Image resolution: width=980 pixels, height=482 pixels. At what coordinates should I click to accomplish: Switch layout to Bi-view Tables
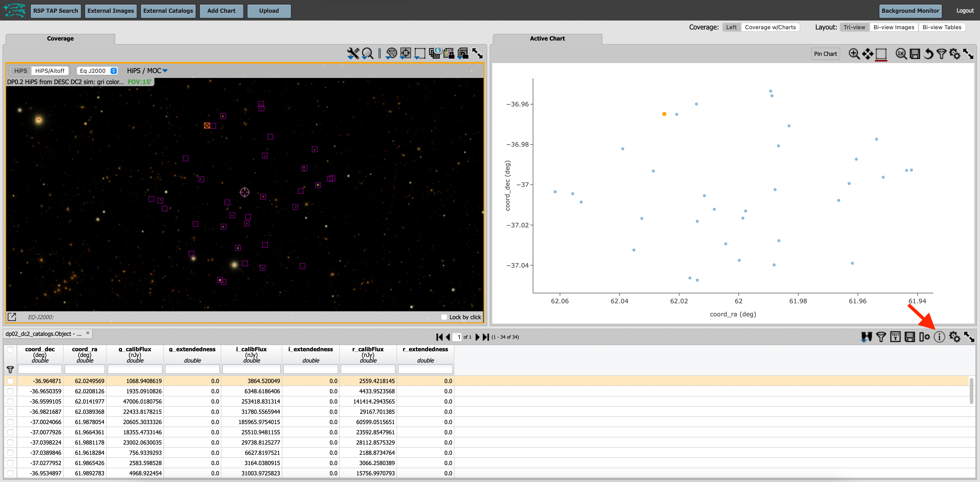click(942, 27)
